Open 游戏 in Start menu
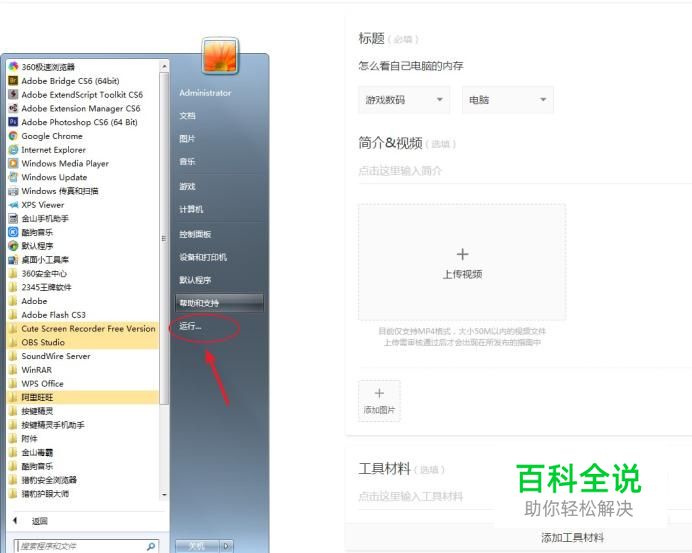Screen dimensions: 692x553 pos(187,186)
